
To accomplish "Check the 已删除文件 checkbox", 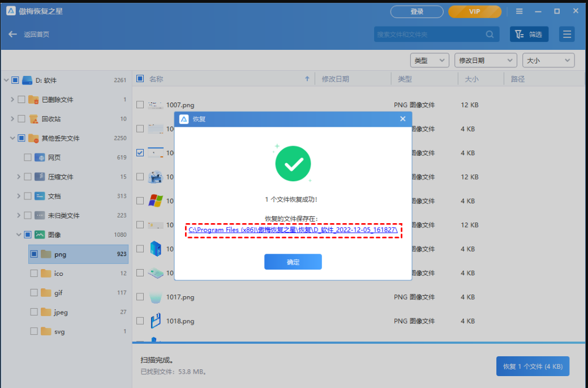I will pyautogui.click(x=22, y=100).
